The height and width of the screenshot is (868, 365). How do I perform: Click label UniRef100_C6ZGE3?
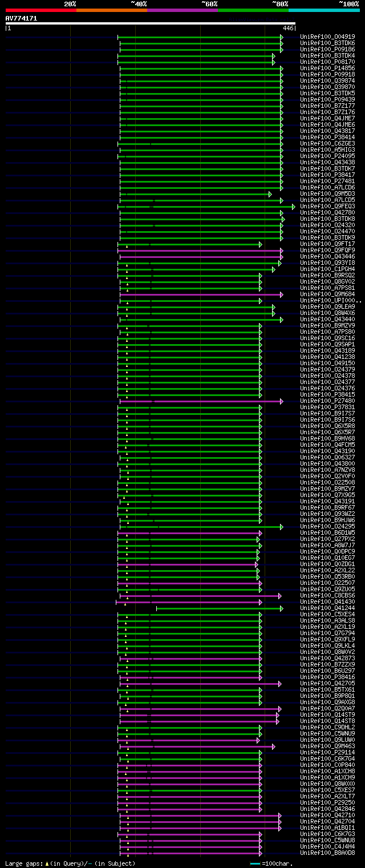(328, 144)
